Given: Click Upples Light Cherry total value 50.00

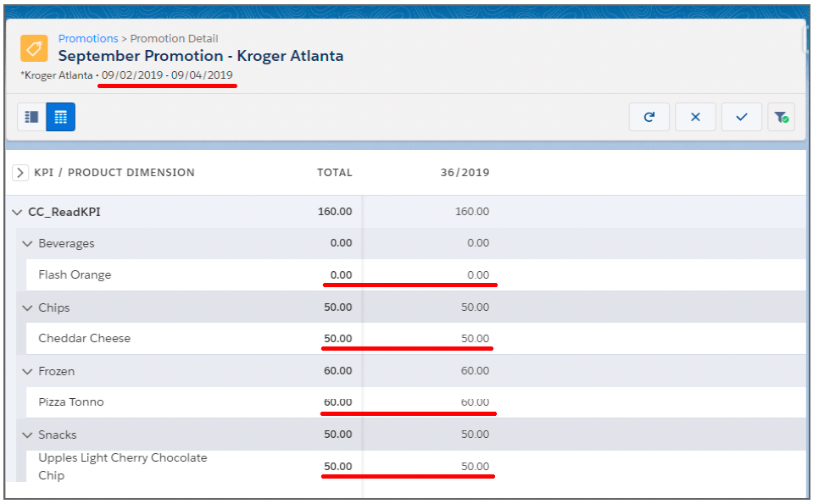Looking at the screenshot, I should tap(338, 467).
